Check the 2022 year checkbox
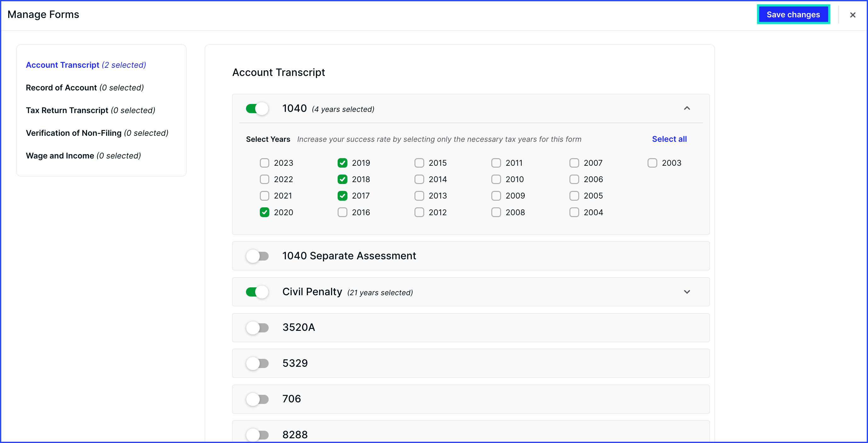 tap(265, 179)
